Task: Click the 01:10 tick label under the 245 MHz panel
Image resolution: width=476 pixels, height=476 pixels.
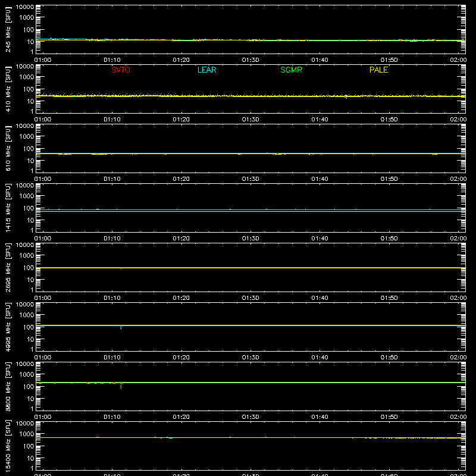Action: 112,60
